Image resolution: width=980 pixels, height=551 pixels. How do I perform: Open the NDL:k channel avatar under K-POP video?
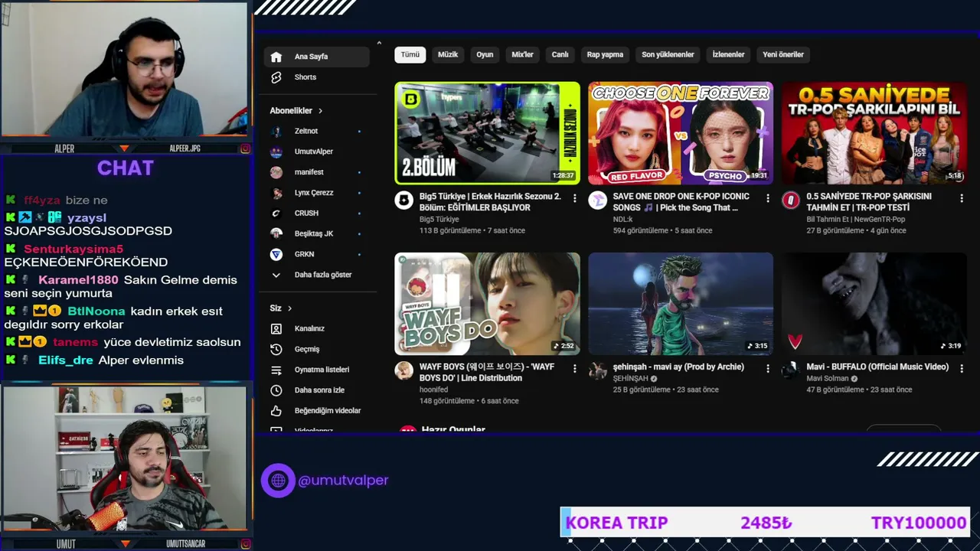(x=597, y=201)
